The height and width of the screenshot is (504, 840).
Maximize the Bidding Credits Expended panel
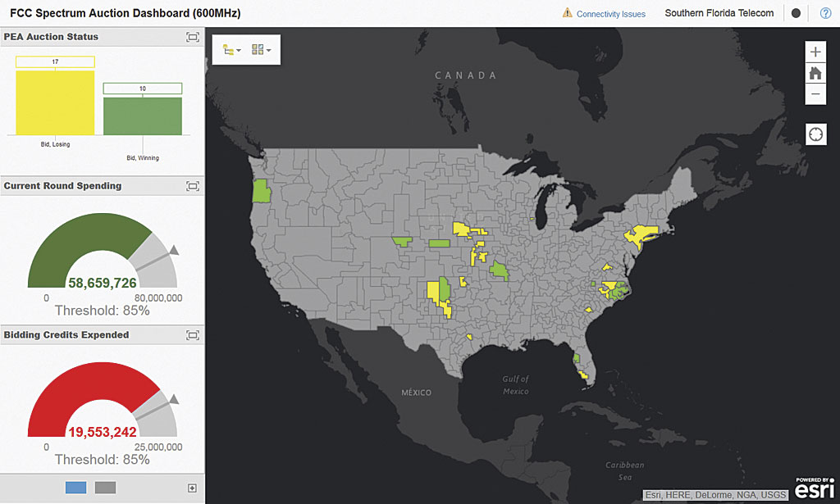point(192,335)
